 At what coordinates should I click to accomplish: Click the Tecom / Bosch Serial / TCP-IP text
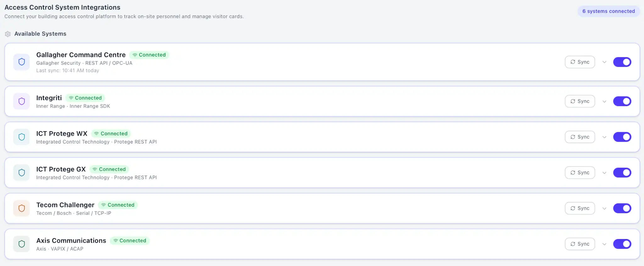point(74,213)
